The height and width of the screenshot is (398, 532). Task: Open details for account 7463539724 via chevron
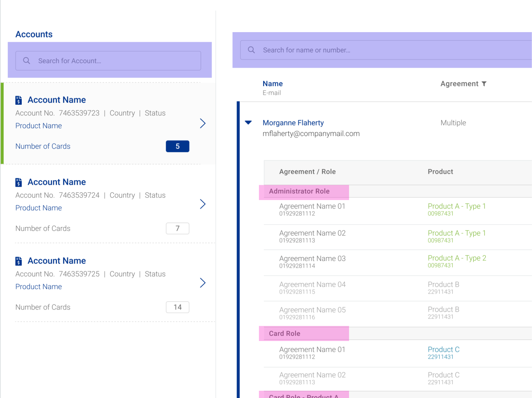(203, 204)
